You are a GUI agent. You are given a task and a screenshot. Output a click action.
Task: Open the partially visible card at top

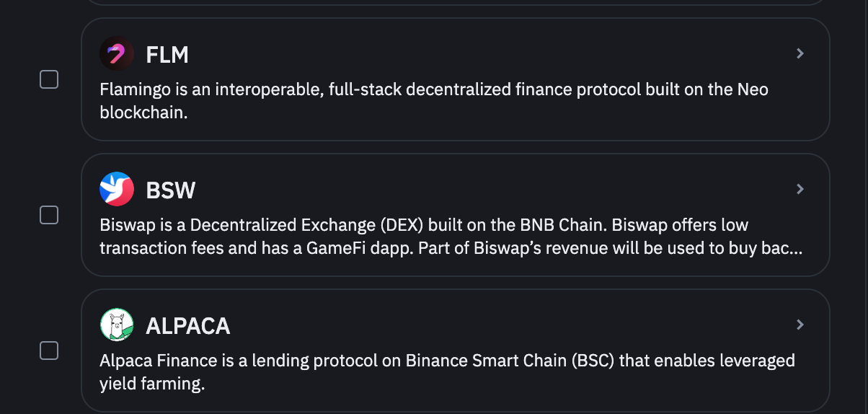(456, 2)
